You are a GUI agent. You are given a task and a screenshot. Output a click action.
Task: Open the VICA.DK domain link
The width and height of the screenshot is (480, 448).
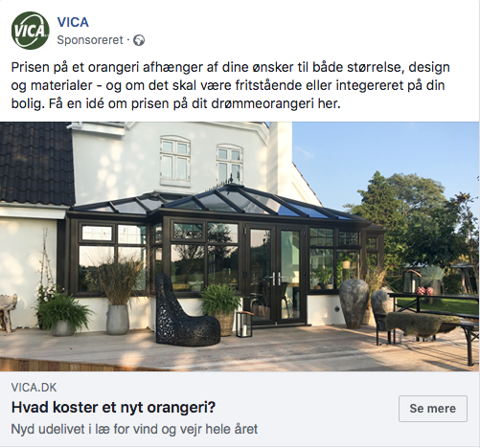(x=34, y=388)
